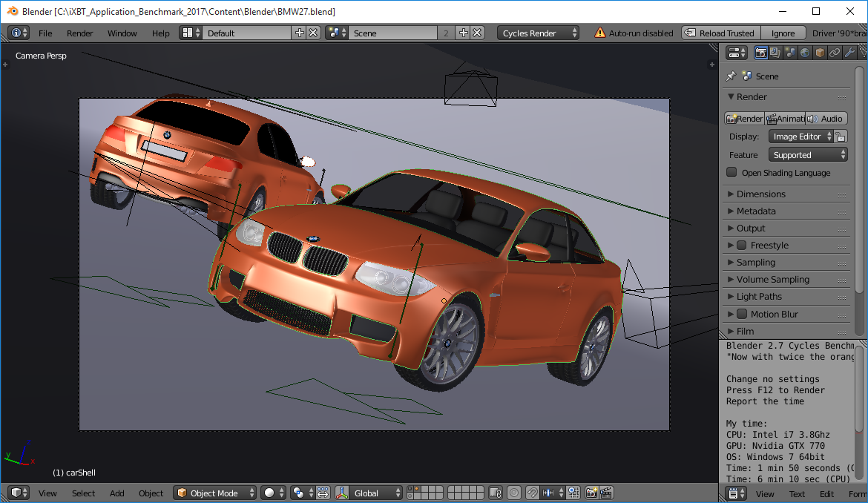The width and height of the screenshot is (868, 503).
Task: Expand the Sampling panel
Action: [x=755, y=263]
